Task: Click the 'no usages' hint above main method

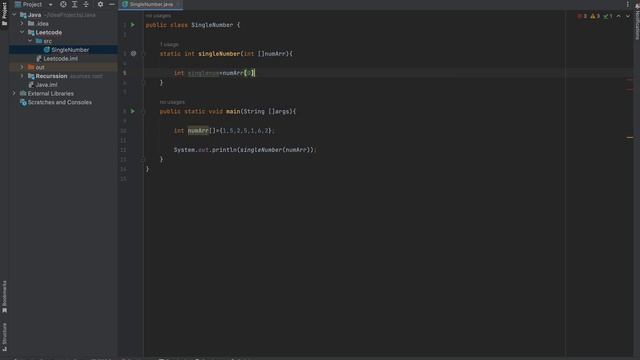Action: click(172, 102)
